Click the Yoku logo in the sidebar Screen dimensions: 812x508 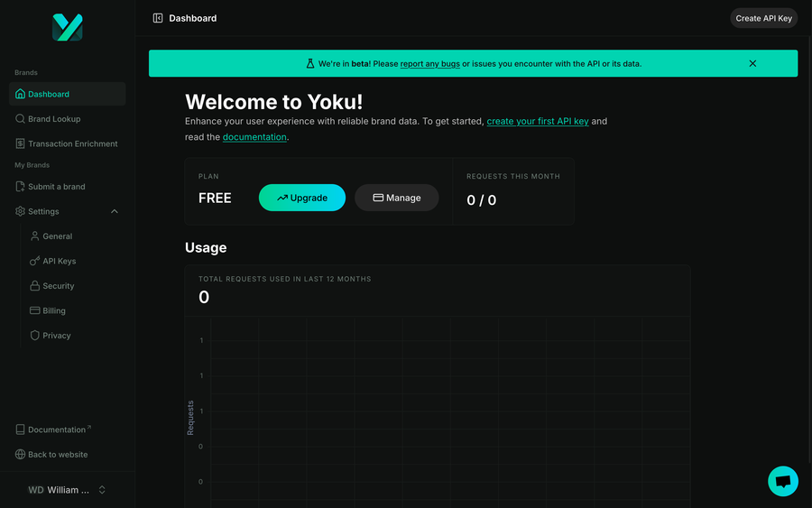(x=68, y=27)
